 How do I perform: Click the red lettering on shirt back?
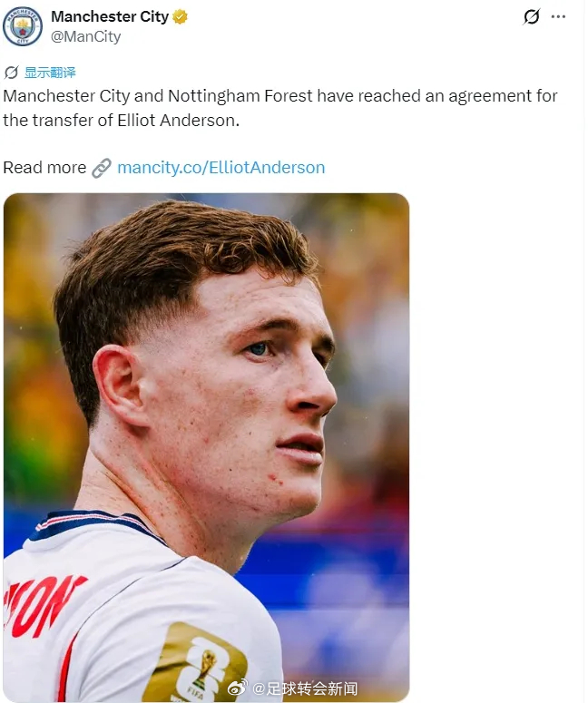43,605
